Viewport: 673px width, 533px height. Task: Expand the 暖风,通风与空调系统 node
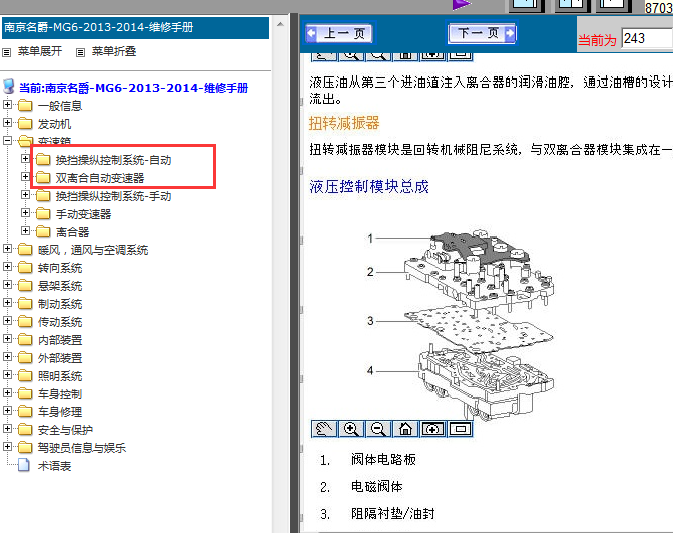7,249
